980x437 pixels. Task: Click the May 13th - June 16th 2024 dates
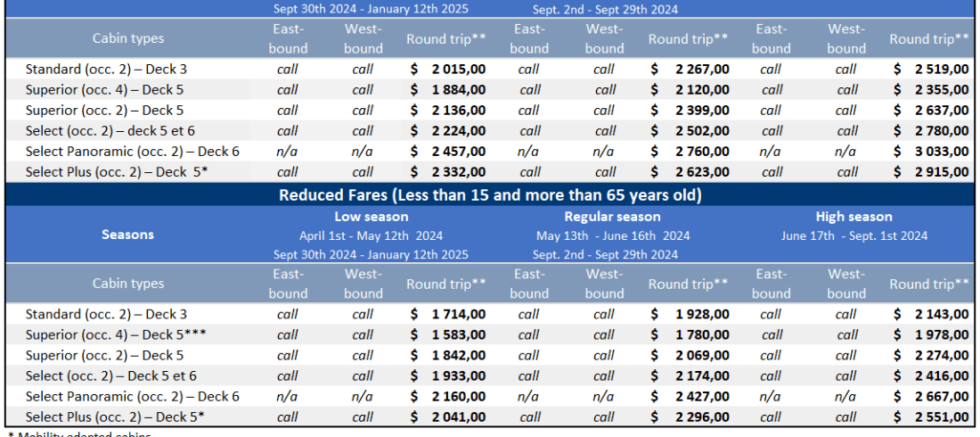[x=612, y=236]
